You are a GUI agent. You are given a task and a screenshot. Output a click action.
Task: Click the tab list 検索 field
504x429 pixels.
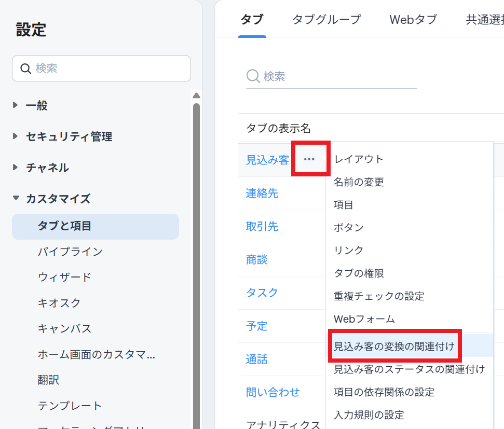pyautogui.click(x=337, y=77)
